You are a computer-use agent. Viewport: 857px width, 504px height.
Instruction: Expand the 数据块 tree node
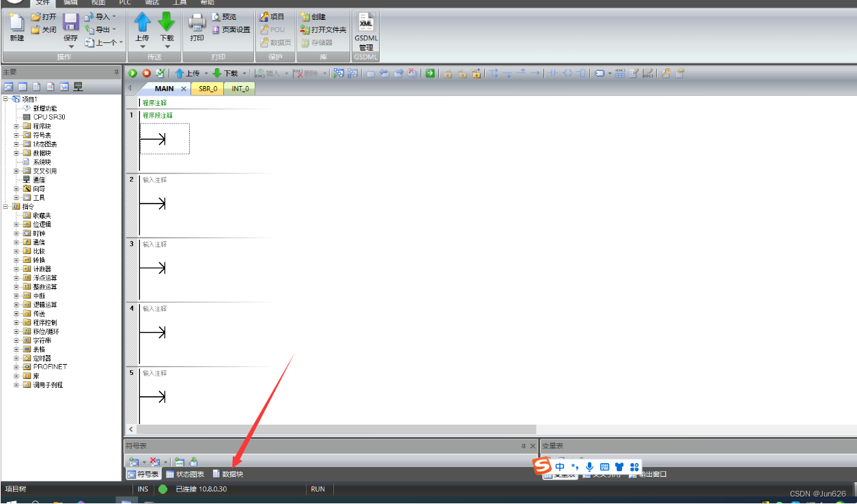coord(16,153)
